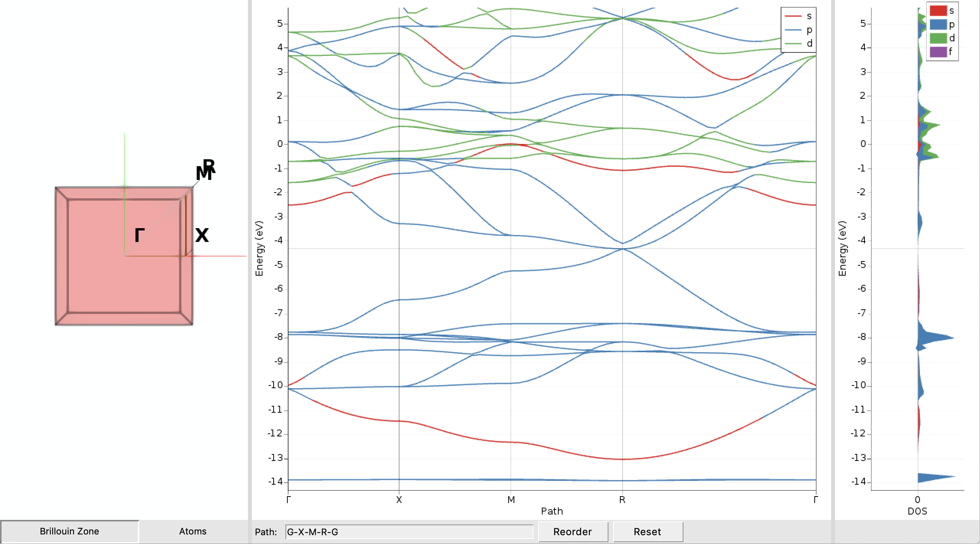Click the Reorder button
980x544 pixels.
573,531
